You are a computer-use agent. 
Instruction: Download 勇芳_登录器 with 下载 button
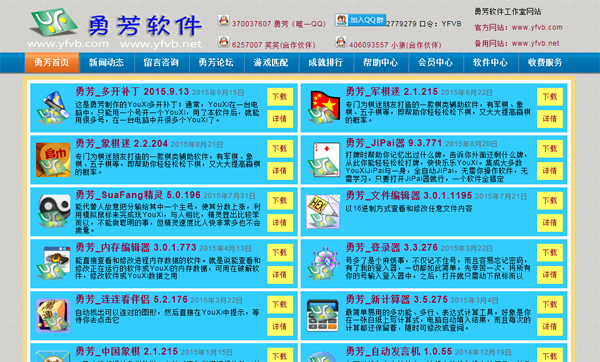point(550,253)
